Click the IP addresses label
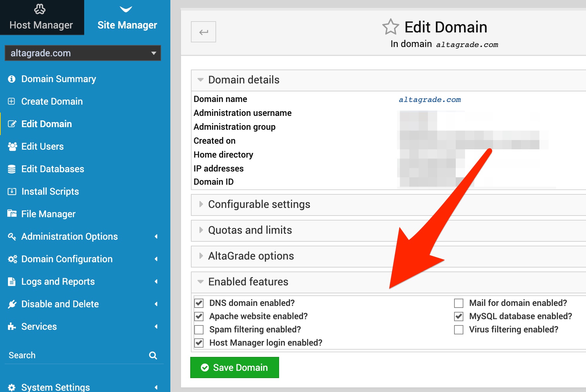Screen dimensions: 586x392 (219, 169)
